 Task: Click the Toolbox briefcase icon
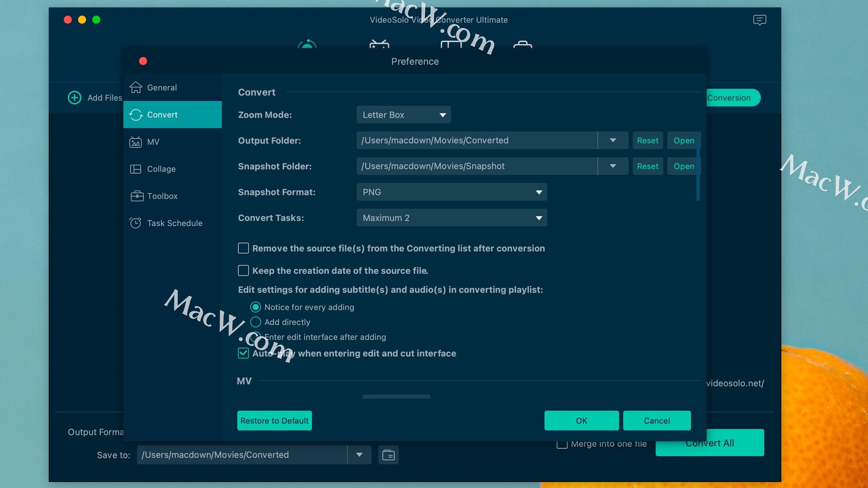137,196
